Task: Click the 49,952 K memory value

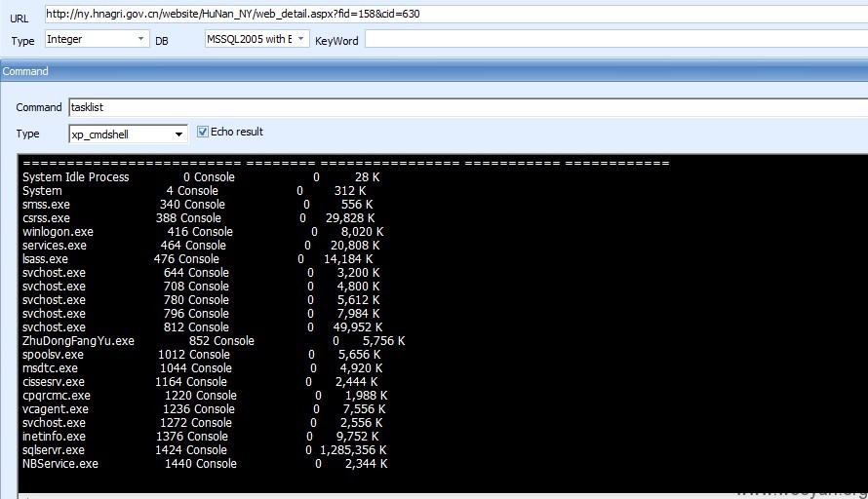Action: 358,326
